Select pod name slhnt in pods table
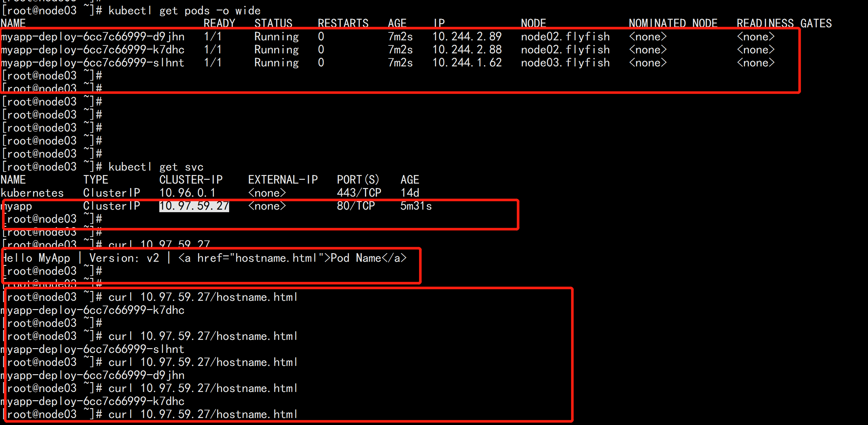The height and width of the screenshot is (425, 868). 93,63
